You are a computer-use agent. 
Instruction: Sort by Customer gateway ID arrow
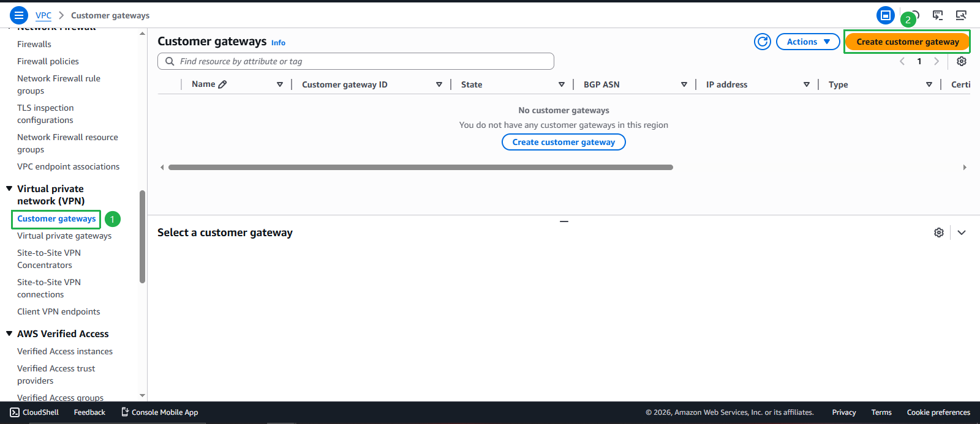[439, 84]
